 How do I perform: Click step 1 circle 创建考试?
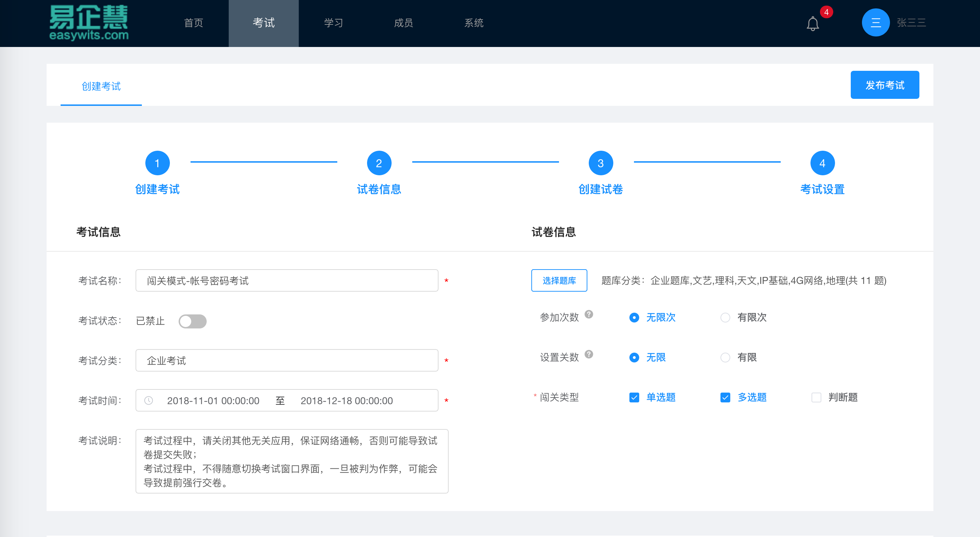click(158, 163)
